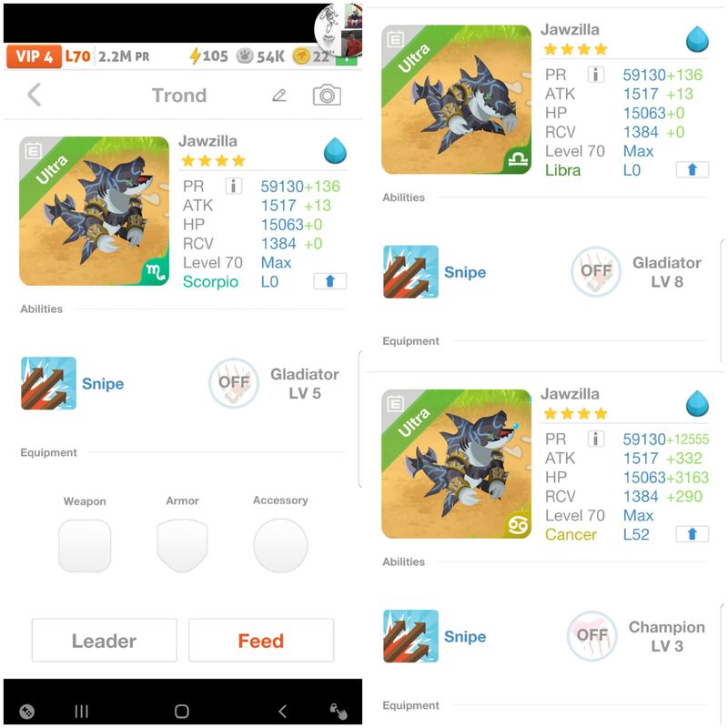The width and height of the screenshot is (728, 728).
Task: Tap Libra L0 level-up arrow button
Action: [x=693, y=170]
